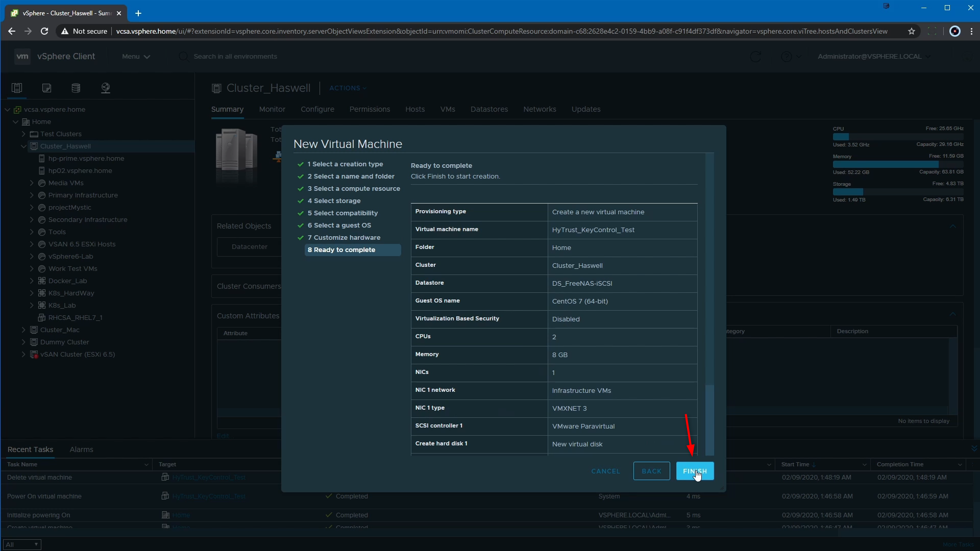Viewport: 980px width, 551px height.
Task: Select hp-prime.vsphere.home host
Action: pyautogui.click(x=86, y=158)
